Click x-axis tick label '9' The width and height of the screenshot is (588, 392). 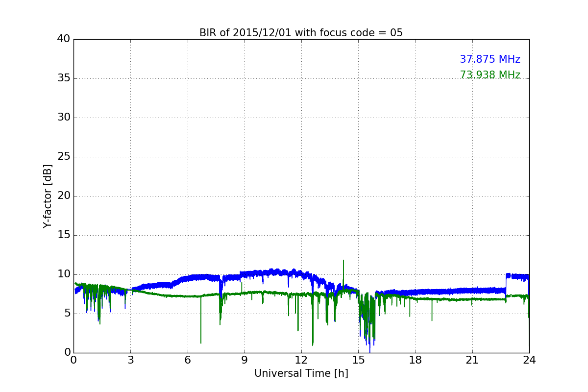[x=245, y=360]
